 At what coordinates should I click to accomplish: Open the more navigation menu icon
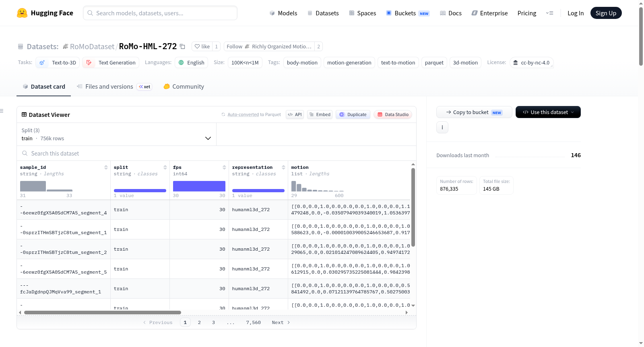pos(549,13)
